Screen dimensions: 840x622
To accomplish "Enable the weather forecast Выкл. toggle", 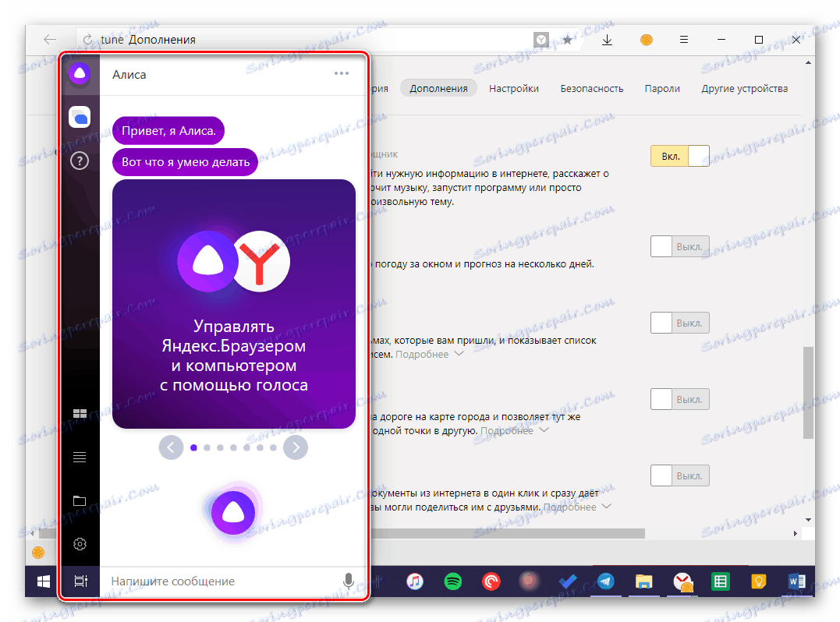I will coord(680,247).
